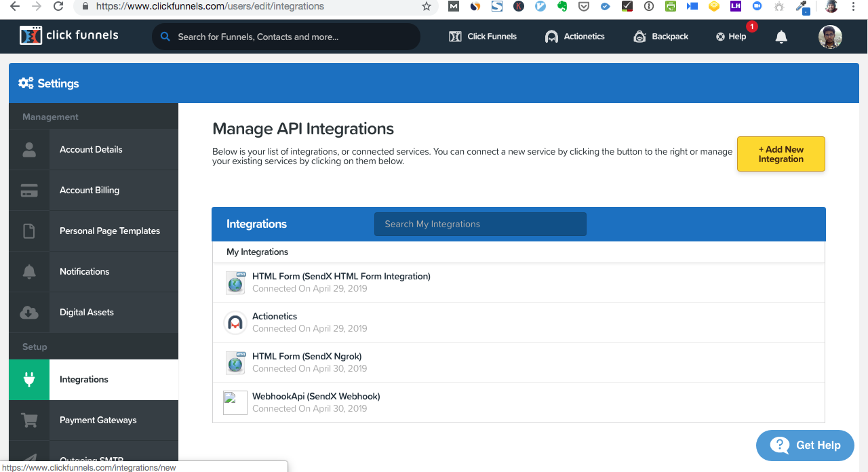
Task: Click the Personal Page Templates file icon
Action: click(29, 231)
